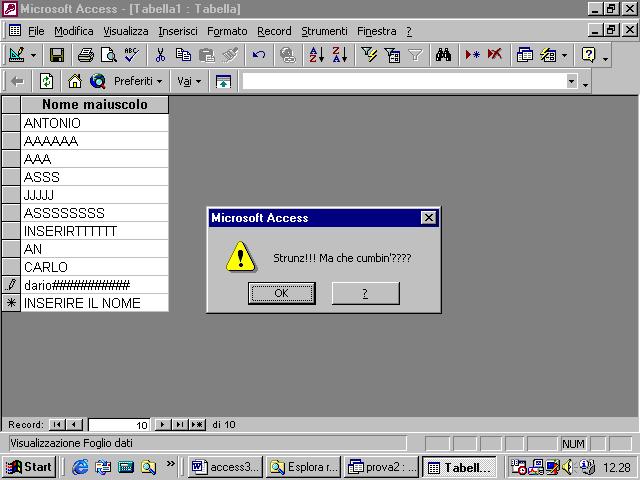Open the Database Window icon
This screenshot has width=640, height=480.
pyautogui.click(x=524, y=55)
